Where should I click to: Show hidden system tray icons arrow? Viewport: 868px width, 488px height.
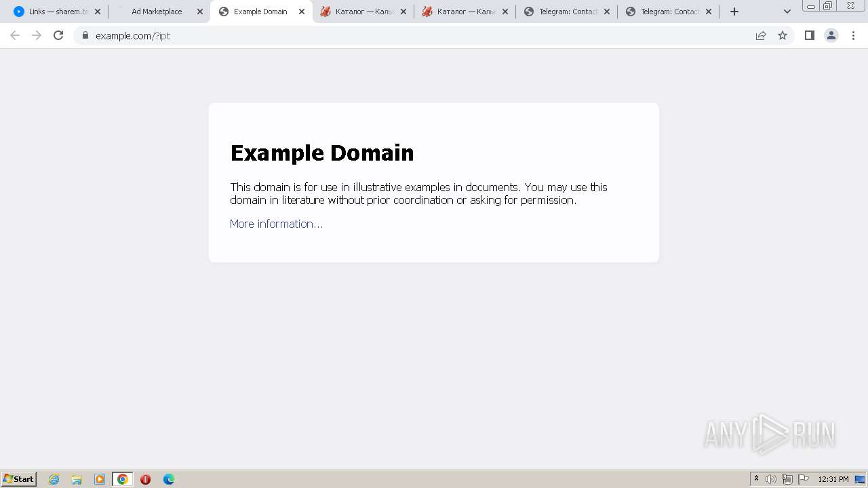[x=756, y=479]
